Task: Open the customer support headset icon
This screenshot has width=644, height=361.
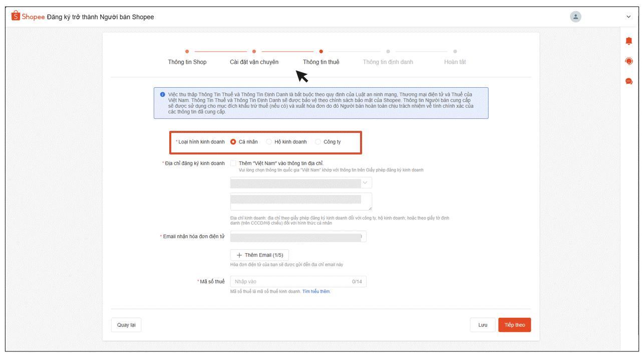Action: (x=629, y=61)
